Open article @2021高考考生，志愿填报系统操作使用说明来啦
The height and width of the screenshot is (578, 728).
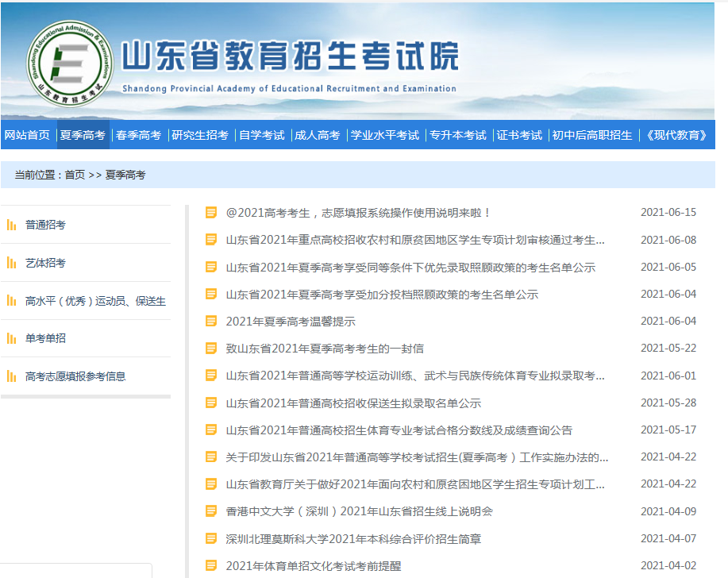point(358,213)
